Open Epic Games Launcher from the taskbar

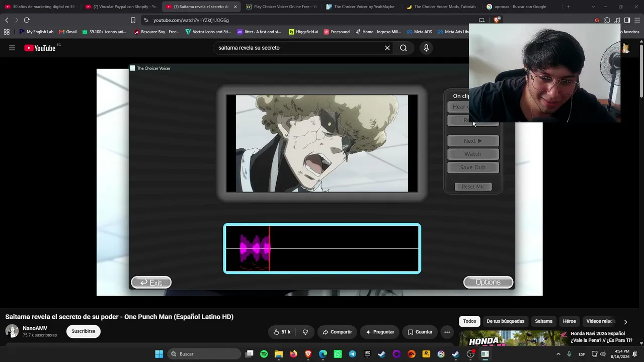(367, 354)
